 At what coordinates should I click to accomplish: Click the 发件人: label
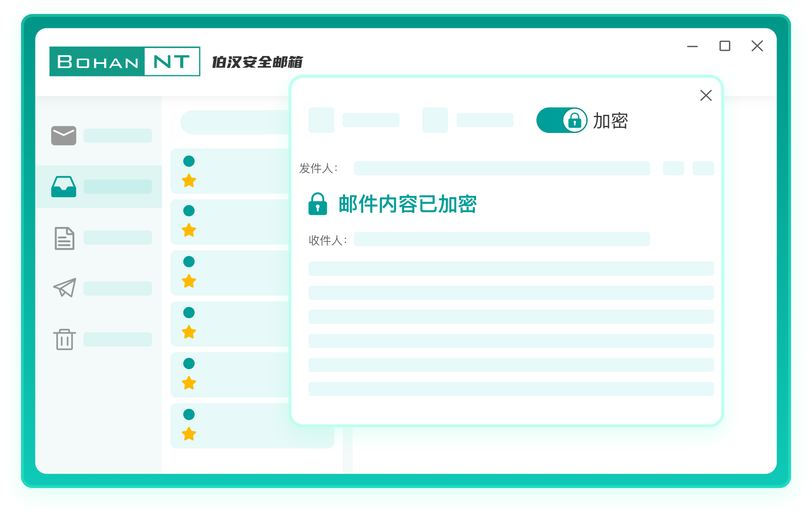click(318, 168)
